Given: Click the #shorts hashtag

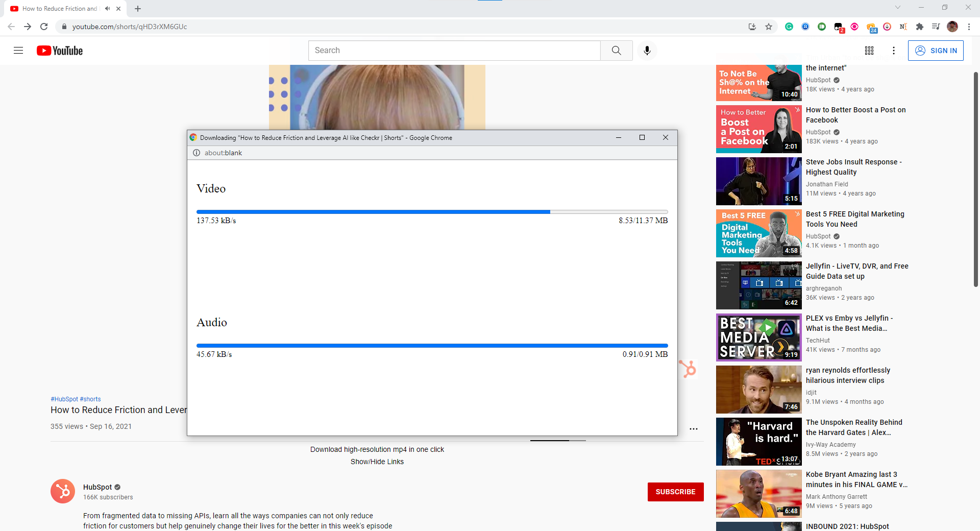Looking at the screenshot, I should (90, 399).
